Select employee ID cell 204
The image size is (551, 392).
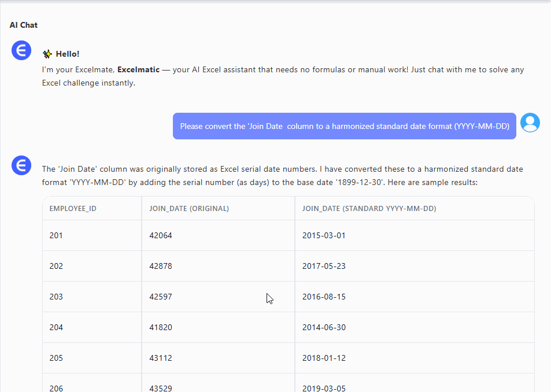tap(56, 327)
